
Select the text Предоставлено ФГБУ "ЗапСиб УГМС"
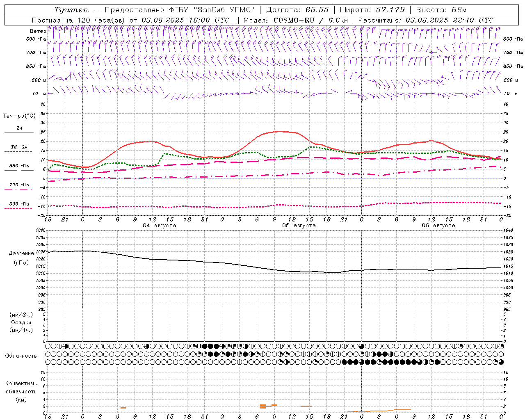[x=180, y=10]
